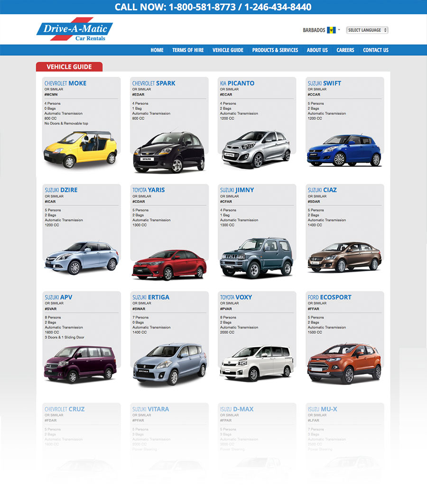Open the Kia Picanto title link

[237, 83]
